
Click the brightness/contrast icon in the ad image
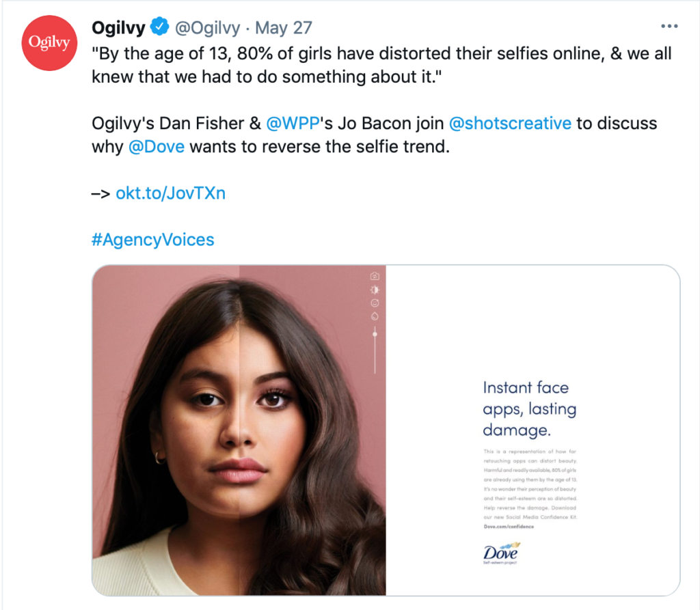[375, 290]
